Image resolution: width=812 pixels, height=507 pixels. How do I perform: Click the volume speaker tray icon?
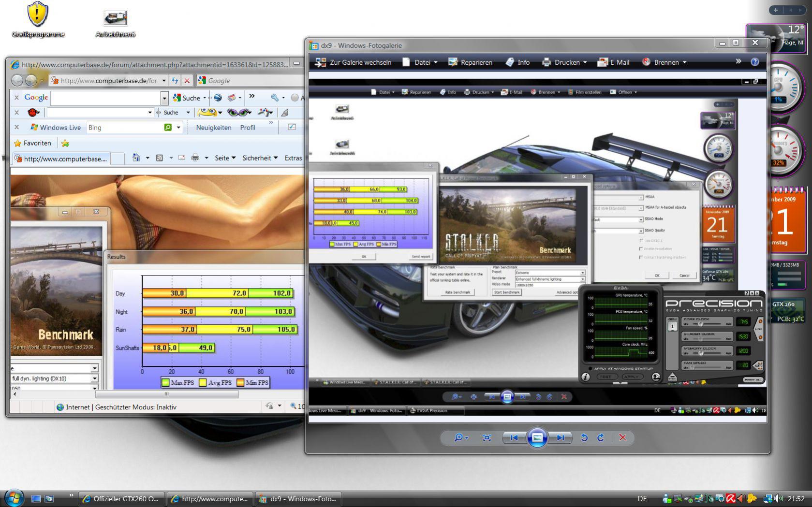click(x=778, y=498)
